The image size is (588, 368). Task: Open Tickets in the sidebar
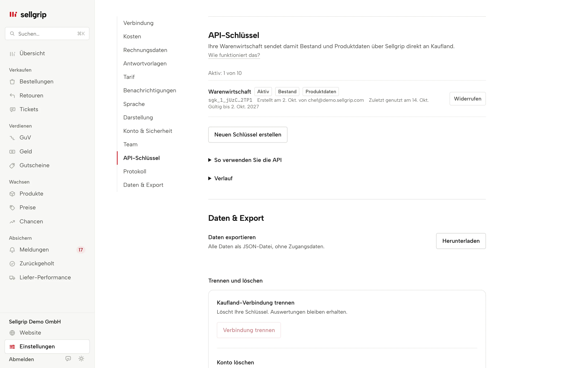click(x=47, y=110)
